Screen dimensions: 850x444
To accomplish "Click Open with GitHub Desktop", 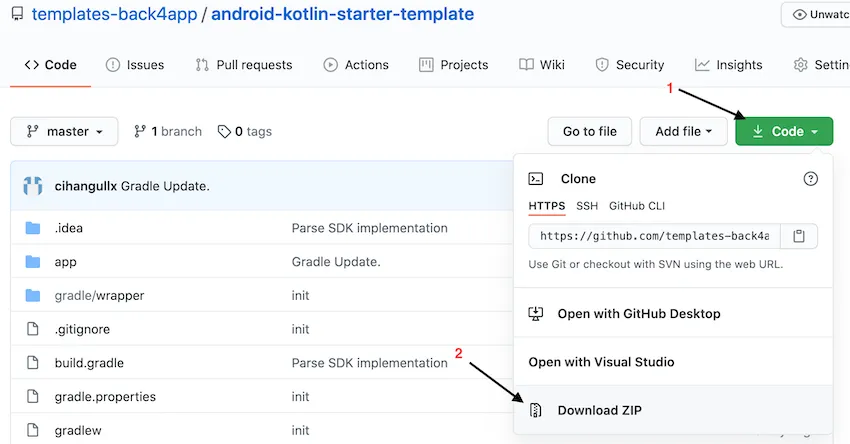I will (x=639, y=313).
